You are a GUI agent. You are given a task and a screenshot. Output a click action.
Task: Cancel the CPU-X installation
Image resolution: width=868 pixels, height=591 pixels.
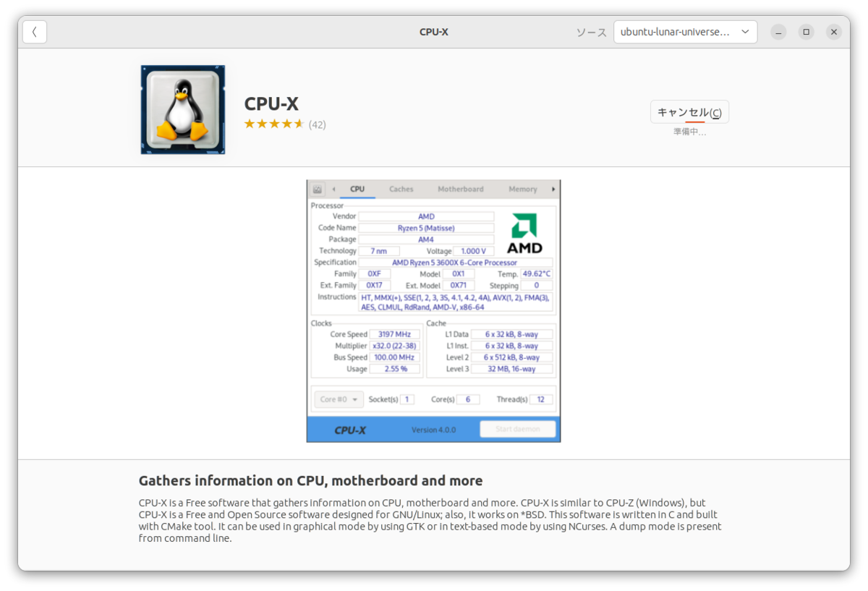[x=689, y=112]
